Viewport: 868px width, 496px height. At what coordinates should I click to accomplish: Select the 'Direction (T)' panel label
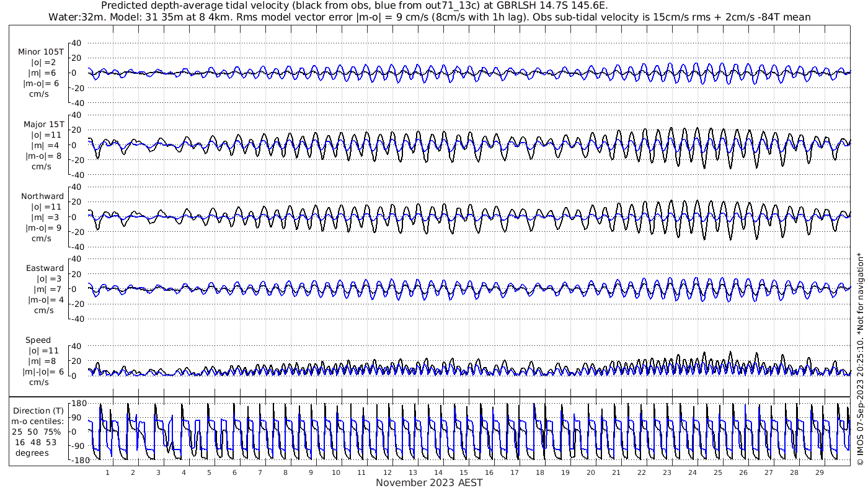(x=38, y=410)
